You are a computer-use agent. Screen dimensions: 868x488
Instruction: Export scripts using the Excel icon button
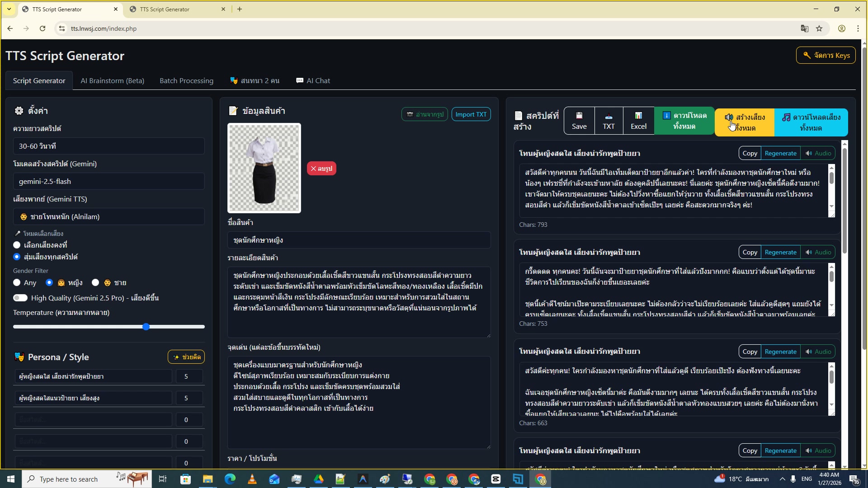(638, 121)
